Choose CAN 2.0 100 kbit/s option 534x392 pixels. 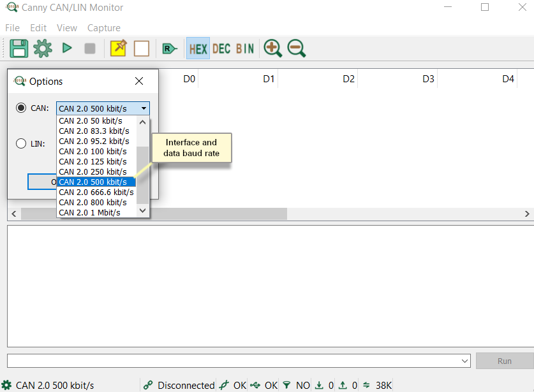pyautogui.click(x=97, y=152)
